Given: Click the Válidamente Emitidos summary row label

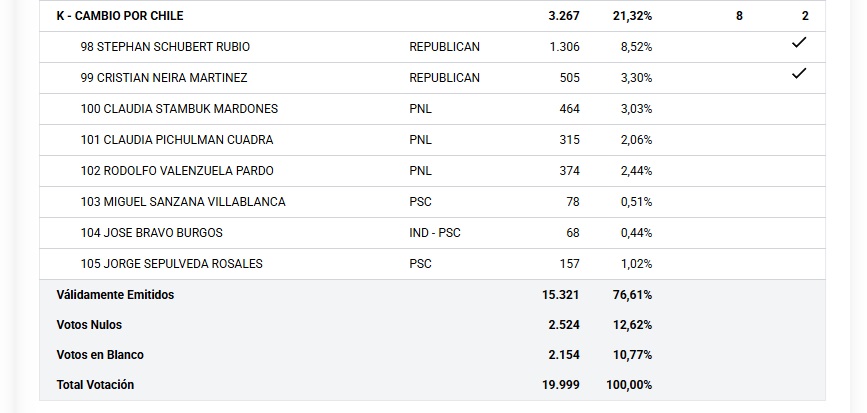Looking at the screenshot, I should pos(115,295).
